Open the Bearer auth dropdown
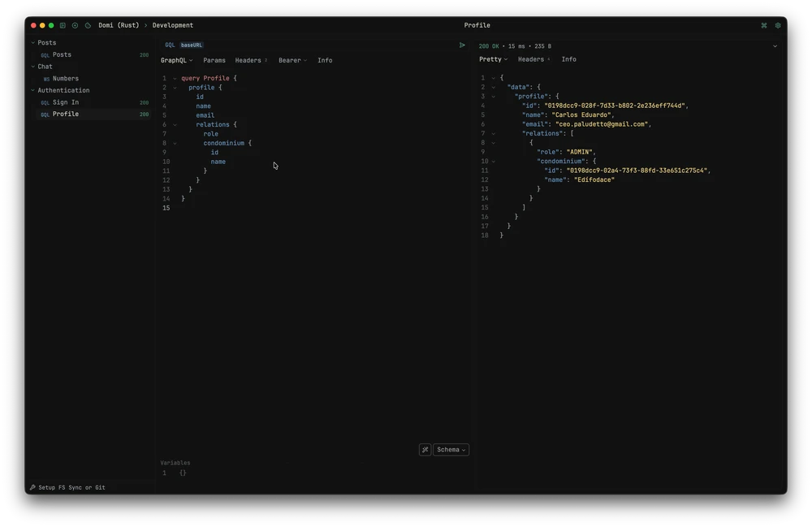 [292, 61]
